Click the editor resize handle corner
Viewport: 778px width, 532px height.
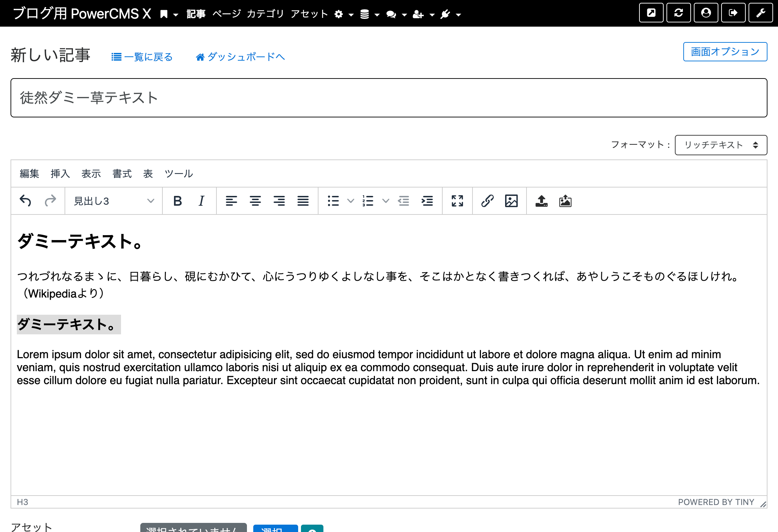[763, 504]
